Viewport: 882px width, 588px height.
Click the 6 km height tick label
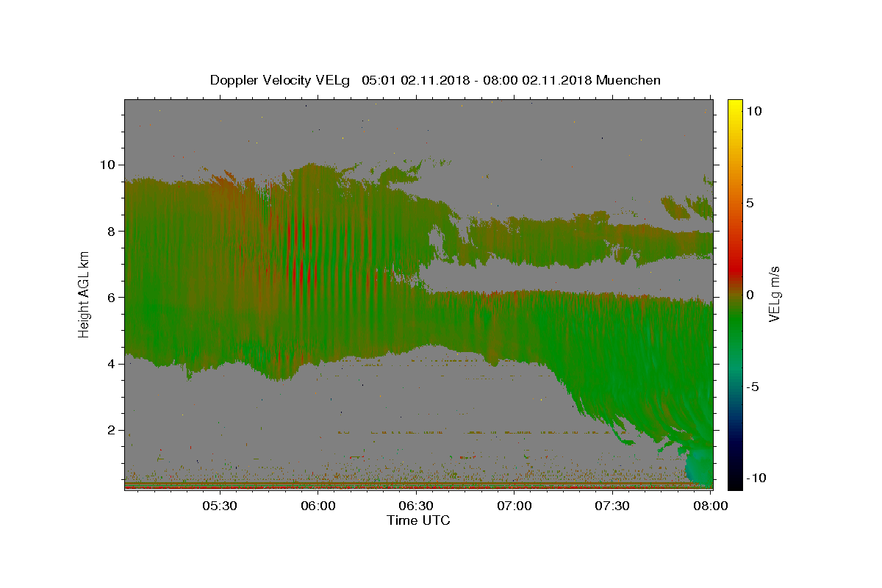click(x=110, y=297)
